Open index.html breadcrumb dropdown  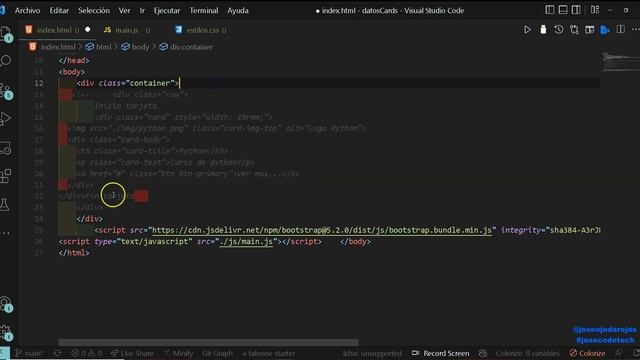point(58,47)
